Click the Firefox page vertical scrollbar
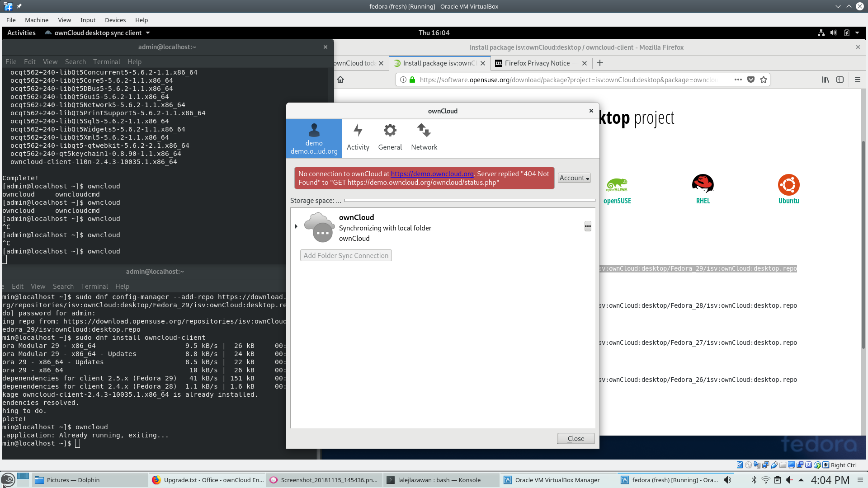 863,244
